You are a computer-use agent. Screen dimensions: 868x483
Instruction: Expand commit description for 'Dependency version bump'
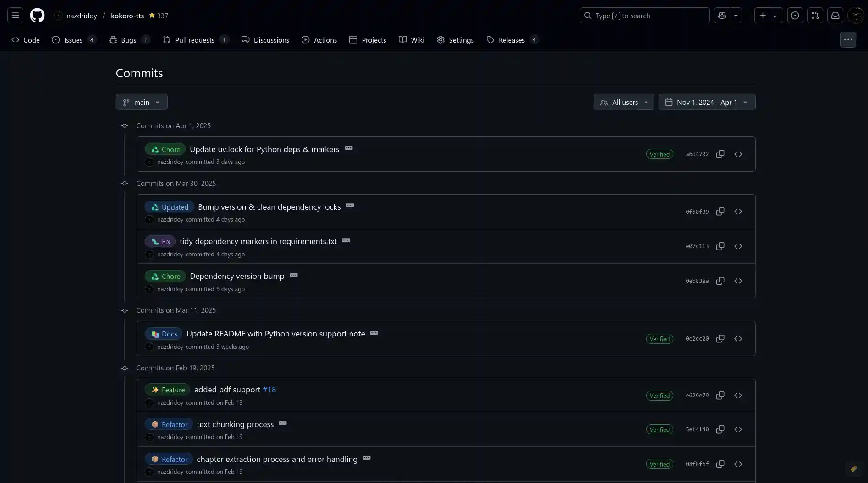coord(294,275)
